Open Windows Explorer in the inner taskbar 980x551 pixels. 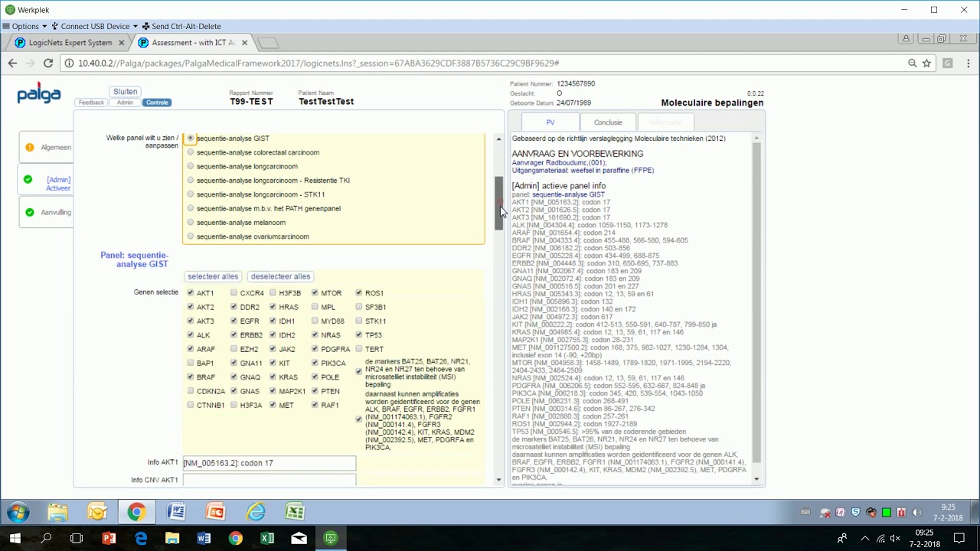coord(57,512)
